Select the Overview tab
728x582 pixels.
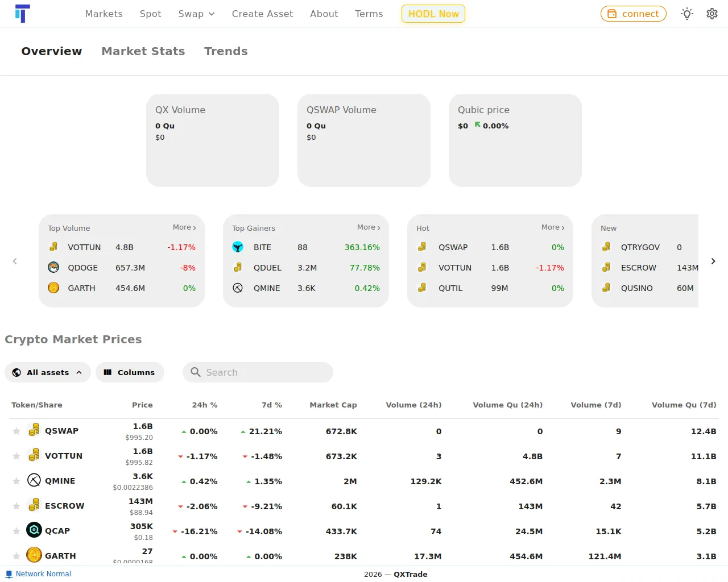[x=52, y=51]
